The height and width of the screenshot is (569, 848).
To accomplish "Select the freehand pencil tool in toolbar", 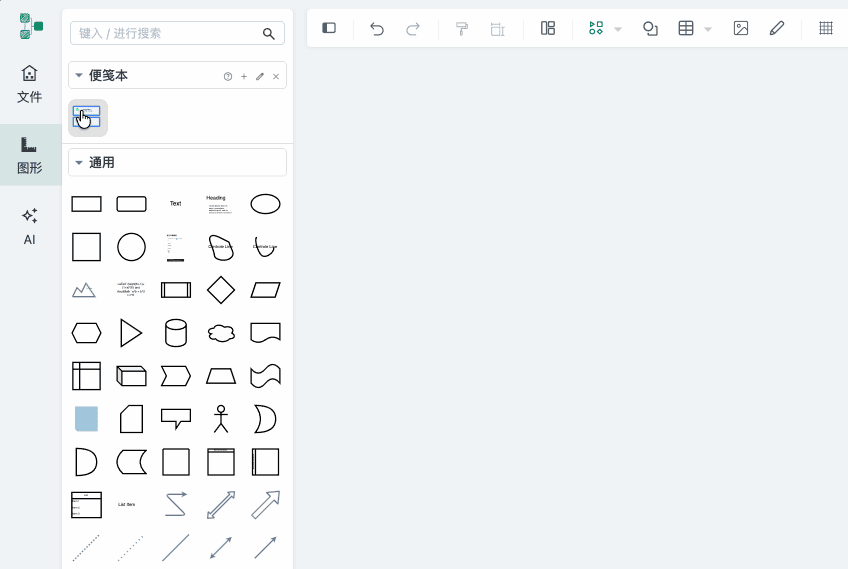I will (777, 28).
